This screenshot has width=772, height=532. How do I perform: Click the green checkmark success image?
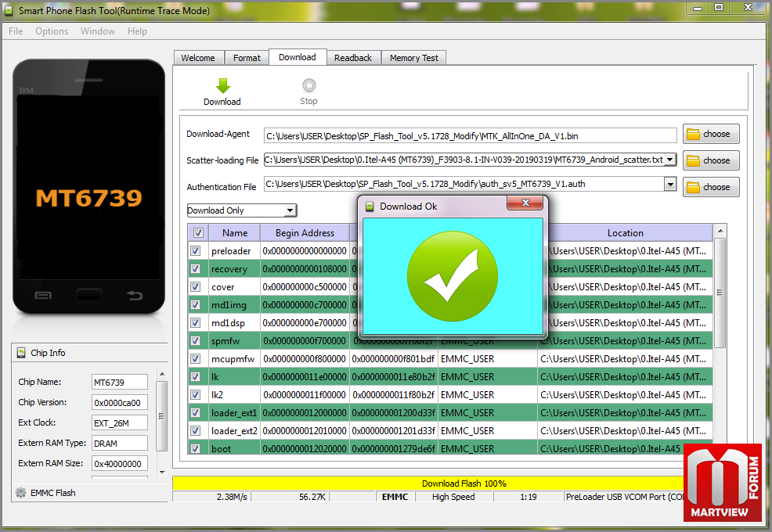(453, 277)
